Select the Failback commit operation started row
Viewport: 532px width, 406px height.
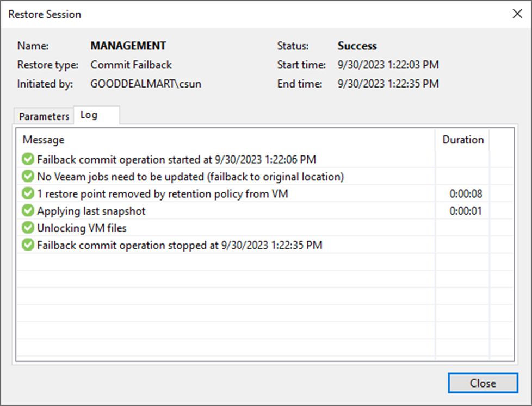pos(265,159)
